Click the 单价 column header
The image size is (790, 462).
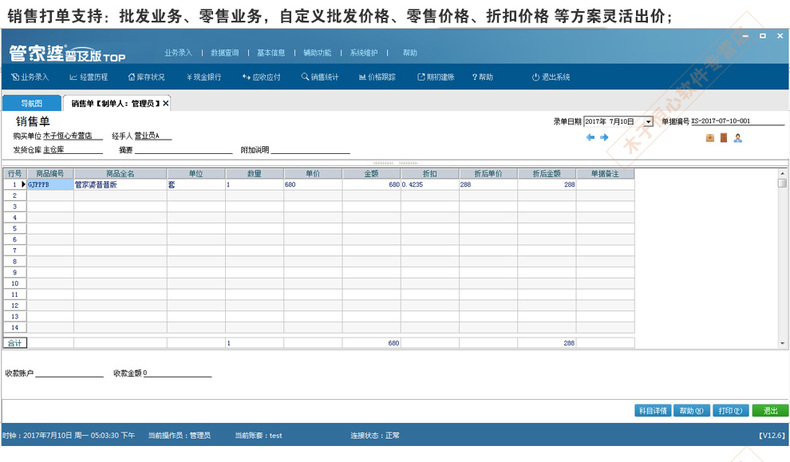tap(313, 173)
